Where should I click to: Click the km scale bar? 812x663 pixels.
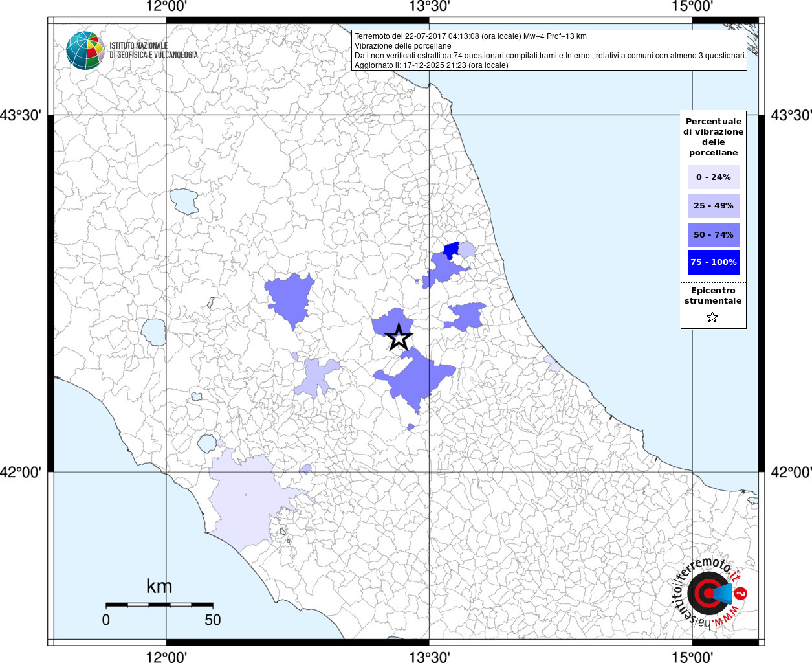[159, 604]
